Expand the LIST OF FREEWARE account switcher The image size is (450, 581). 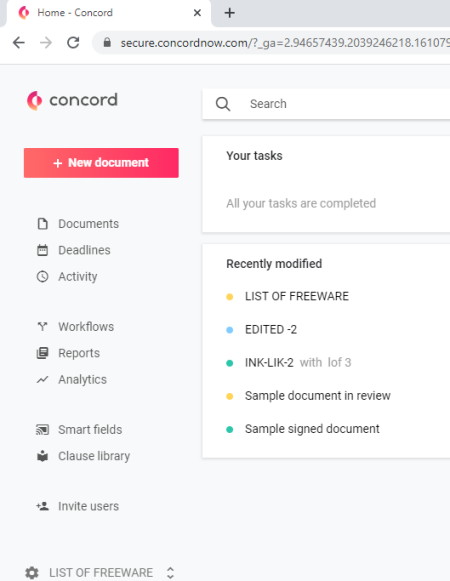[170, 572]
